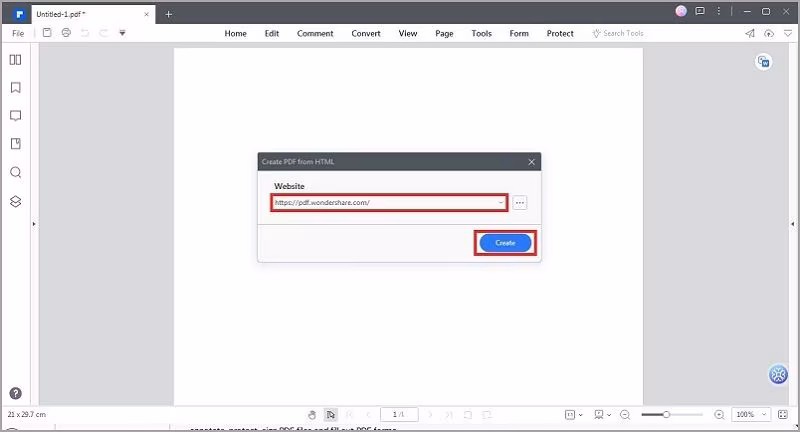
Task: Expand the quick access toolbar dropdown arrow
Action: click(122, 33)
